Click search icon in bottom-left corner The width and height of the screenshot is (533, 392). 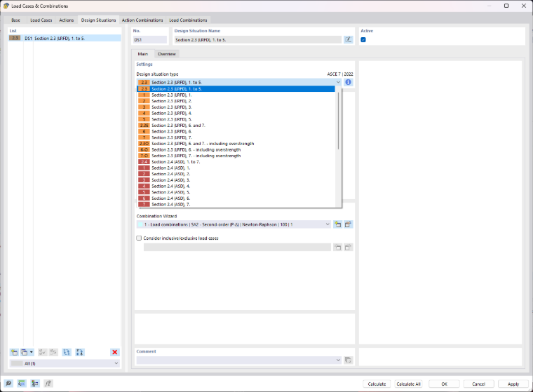[8, 384]
